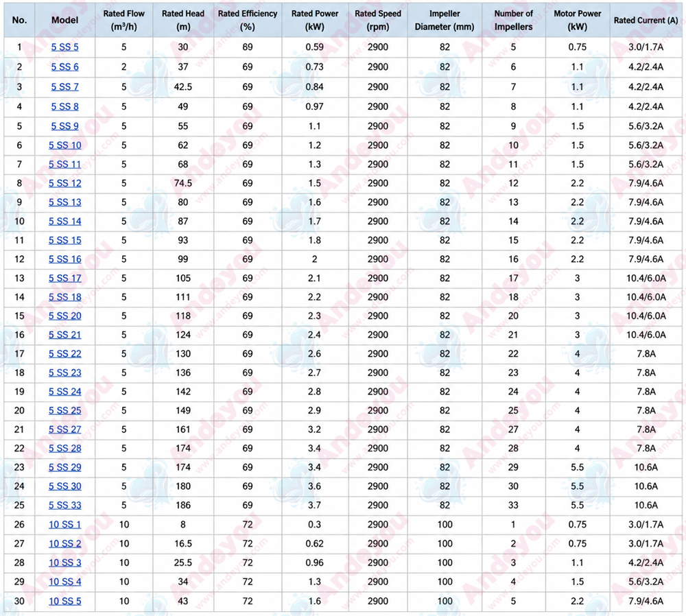Click the 10 SS 5 link

point(64,601)
